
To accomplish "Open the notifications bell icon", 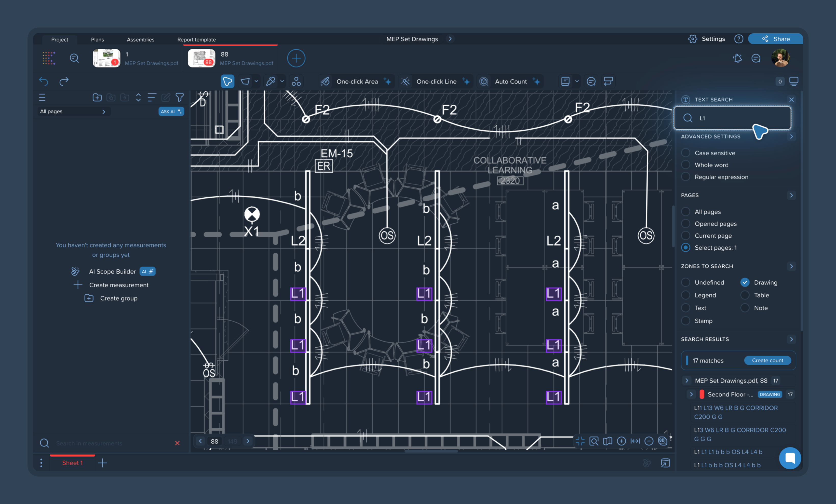I will click(x=737, y=58).
